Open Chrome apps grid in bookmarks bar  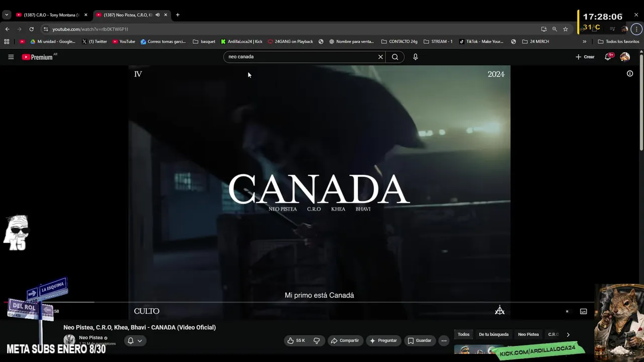tap(7, 42)
